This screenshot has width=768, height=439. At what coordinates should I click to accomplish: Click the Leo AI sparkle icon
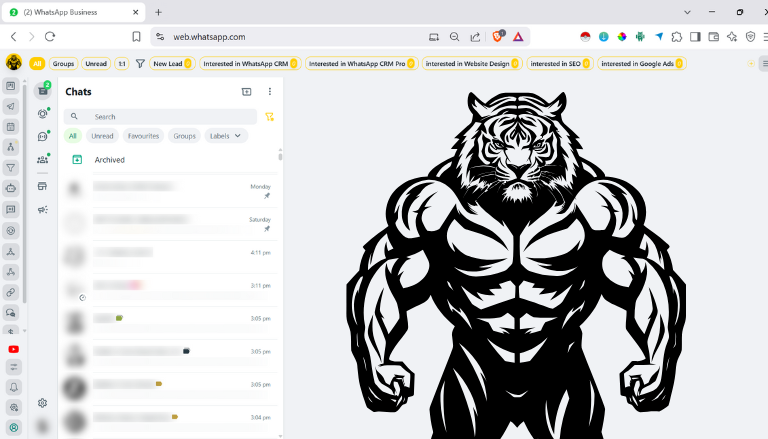(x=732, y=37)
